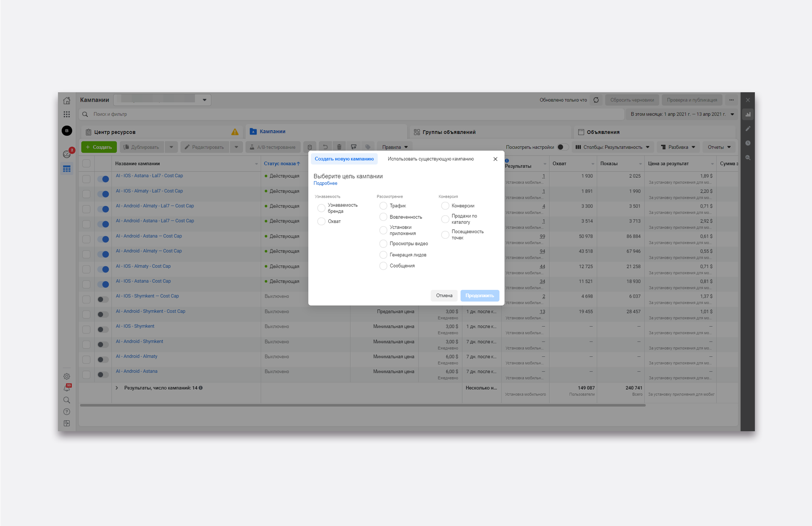Select the Конверсии objective radio button

[445, 206]
